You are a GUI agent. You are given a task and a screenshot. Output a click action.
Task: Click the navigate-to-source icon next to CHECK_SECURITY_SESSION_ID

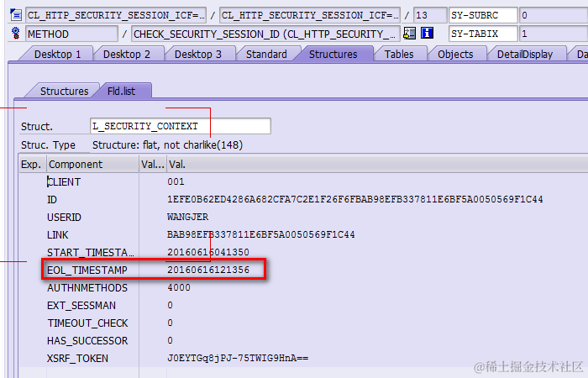pos(410,34)
